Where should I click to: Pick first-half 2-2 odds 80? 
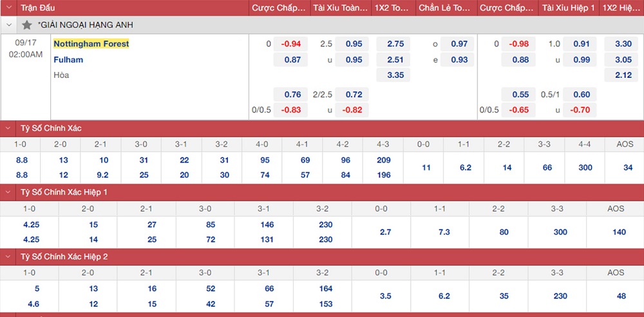pyautogui.click(x=504, y=232)
